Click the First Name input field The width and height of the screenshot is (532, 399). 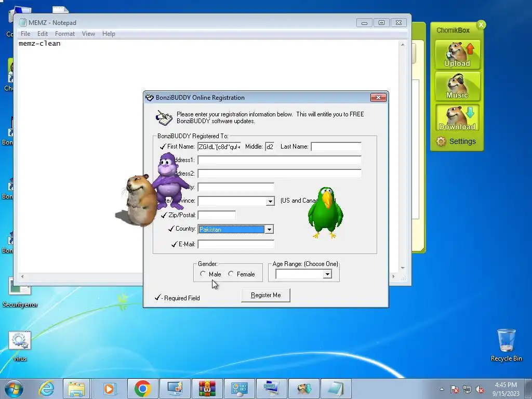(x=219, y=147)
